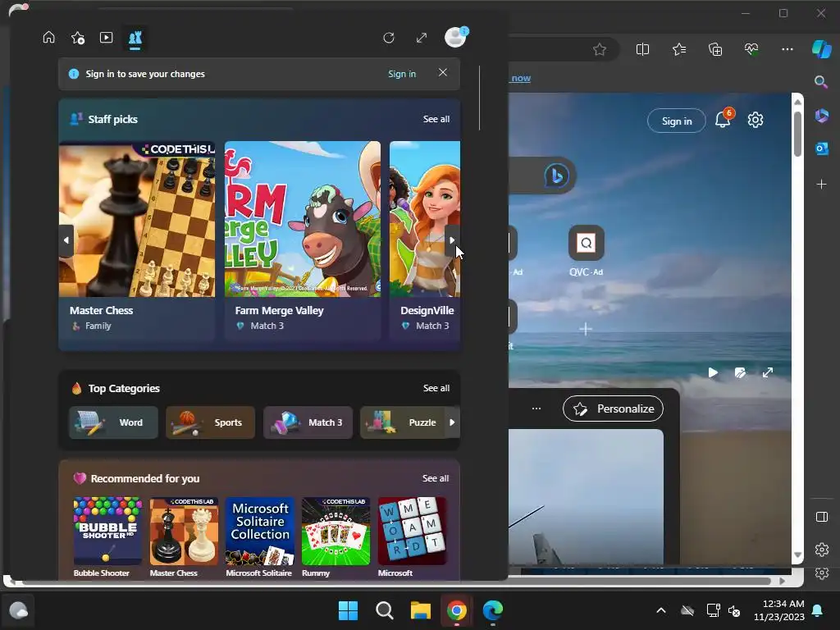Play the background video
The image size is (840, 630).
pos(713,372)
